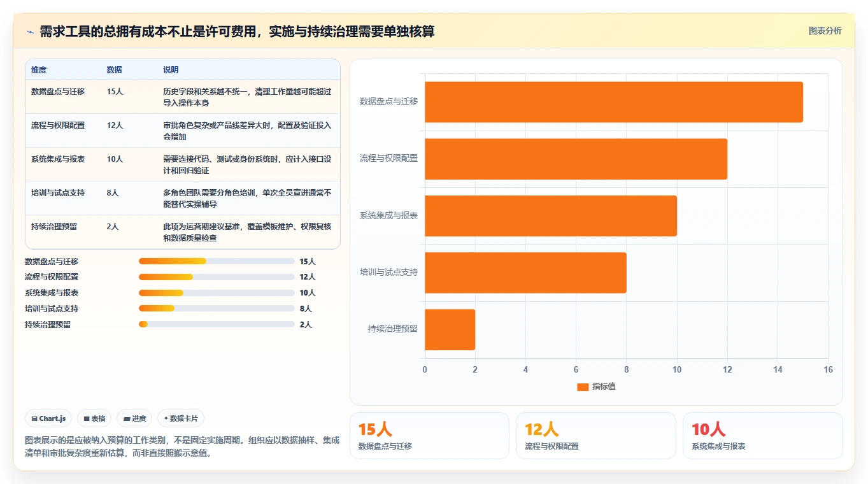Click the 培训与试点支持 chart bar
This screenshot has width=868, height=484.
[x=525, y=273]
